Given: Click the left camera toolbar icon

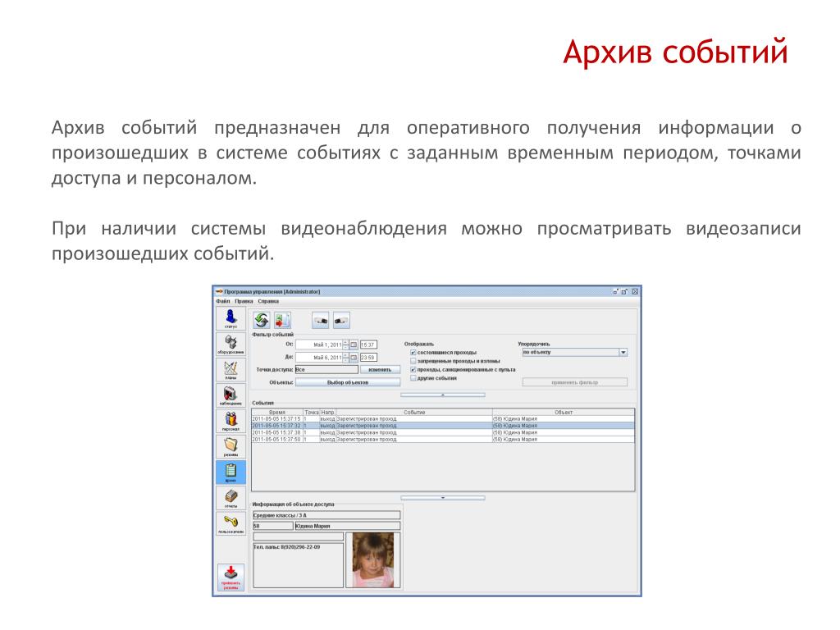Looking at the screenshot, I should (321, 321).
